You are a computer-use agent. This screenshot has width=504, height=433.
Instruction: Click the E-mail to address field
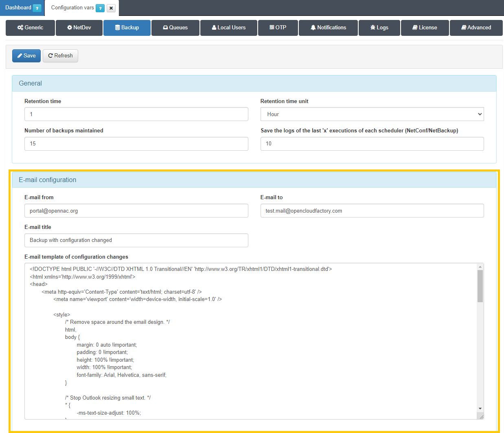coord(372,211)
